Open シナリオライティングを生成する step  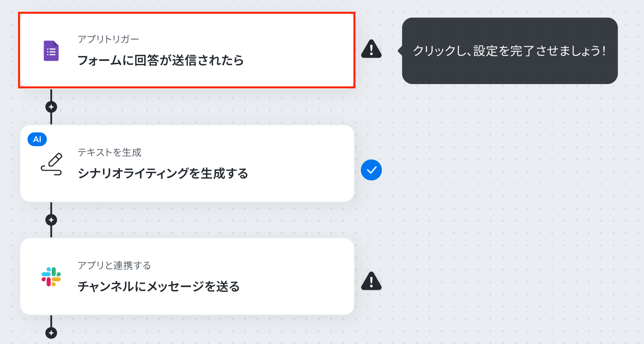pyautogui.click(x=187, y=163)
